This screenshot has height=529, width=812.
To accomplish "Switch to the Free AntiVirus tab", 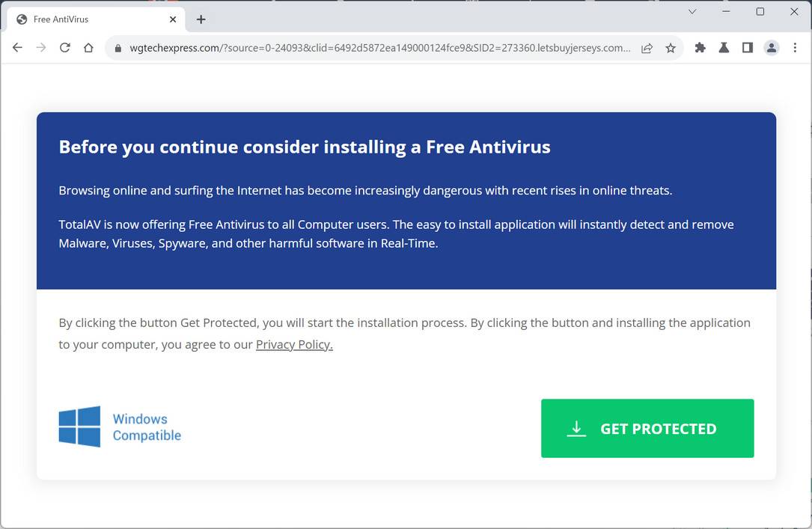I will [x=82, y=19].
